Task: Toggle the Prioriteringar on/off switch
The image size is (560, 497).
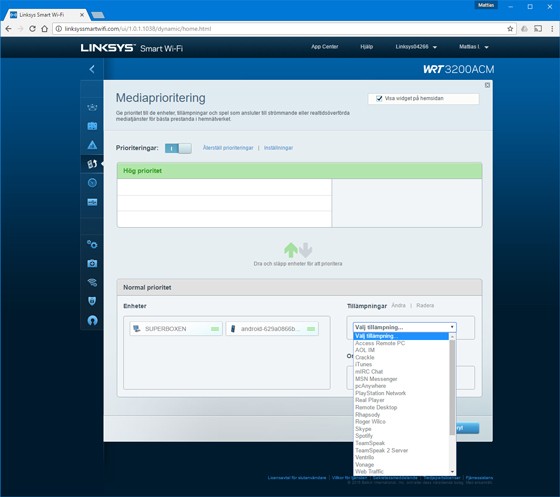Action: pos(178,148)
